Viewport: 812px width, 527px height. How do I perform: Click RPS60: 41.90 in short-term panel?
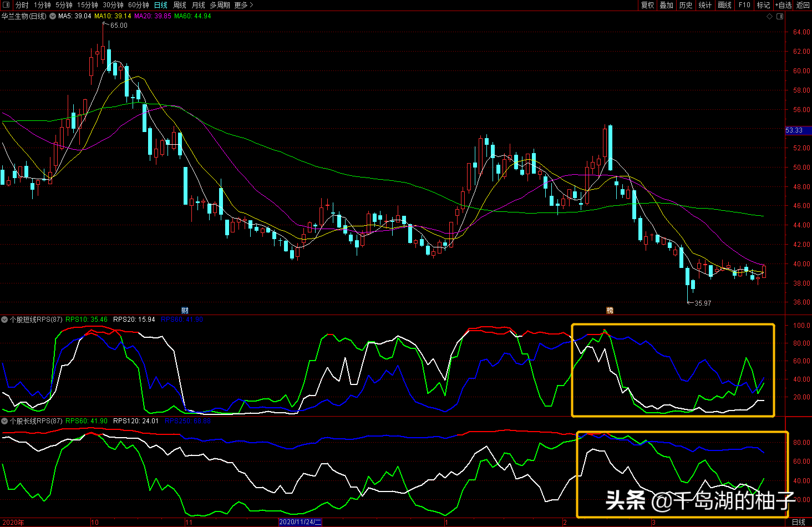tap(182, 320)
